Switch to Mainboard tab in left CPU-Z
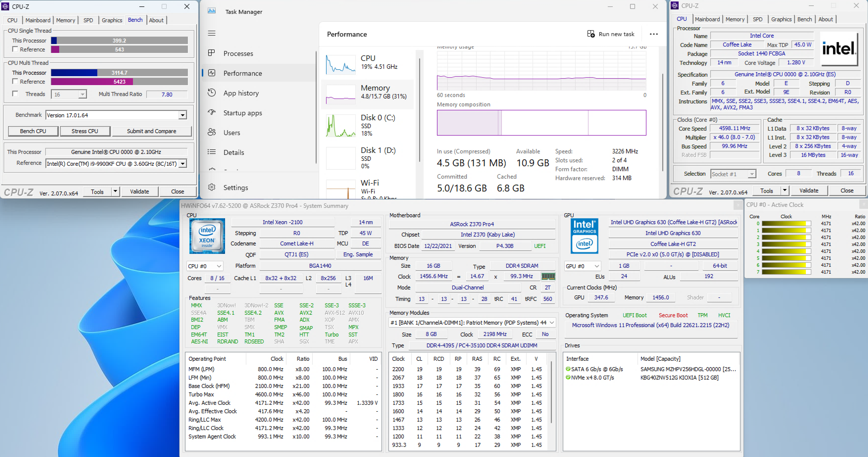 coord(38,20)
